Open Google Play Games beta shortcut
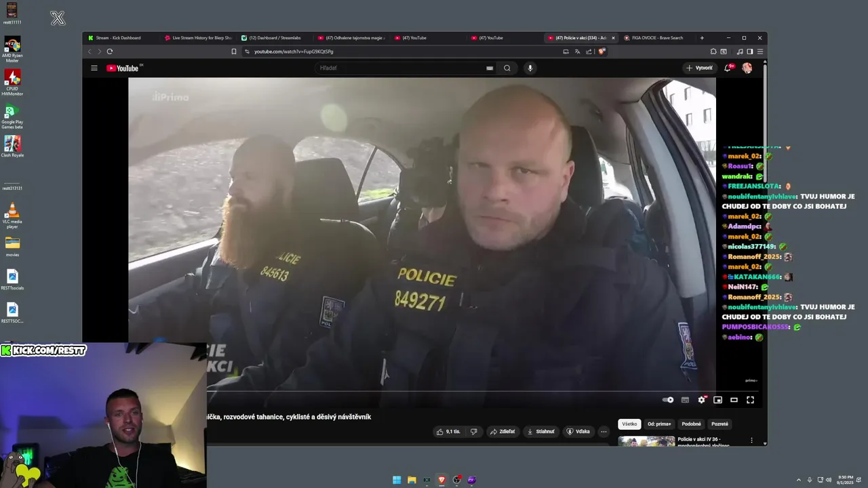868x488 pixels. (x=12, y=116)
